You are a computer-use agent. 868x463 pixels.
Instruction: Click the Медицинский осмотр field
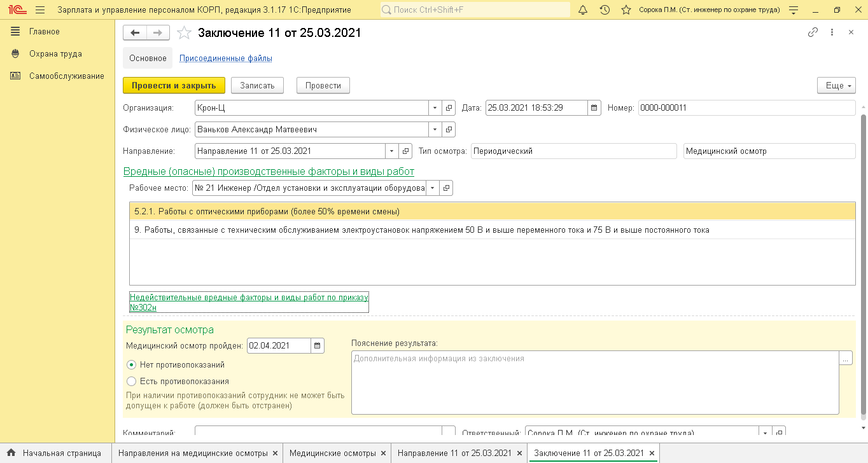769,151
